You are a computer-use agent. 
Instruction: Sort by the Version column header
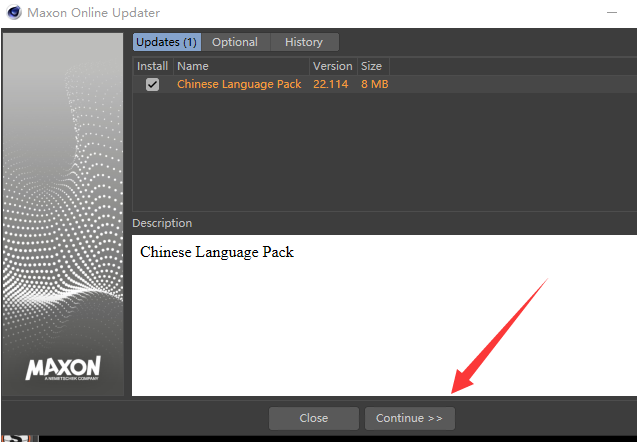(x=333, y=66)
